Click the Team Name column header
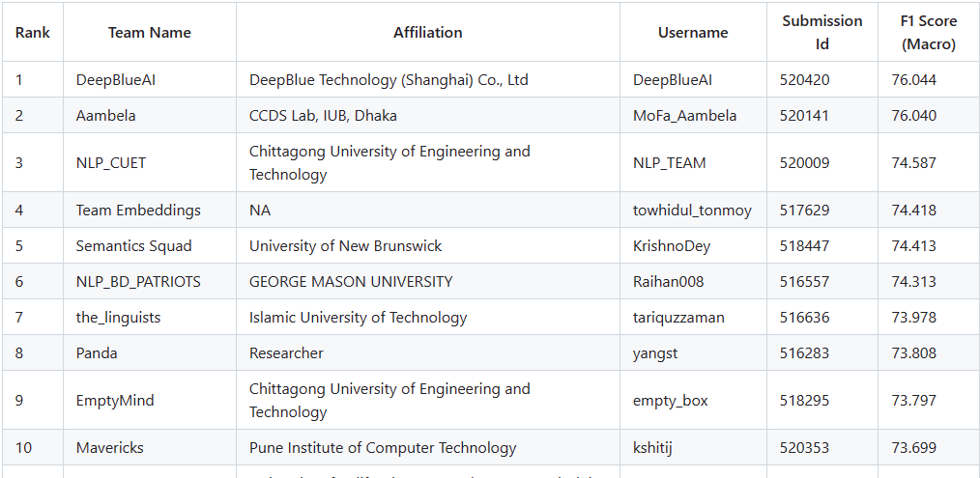Viewport: 980px width, 478px height. [149, 33]
